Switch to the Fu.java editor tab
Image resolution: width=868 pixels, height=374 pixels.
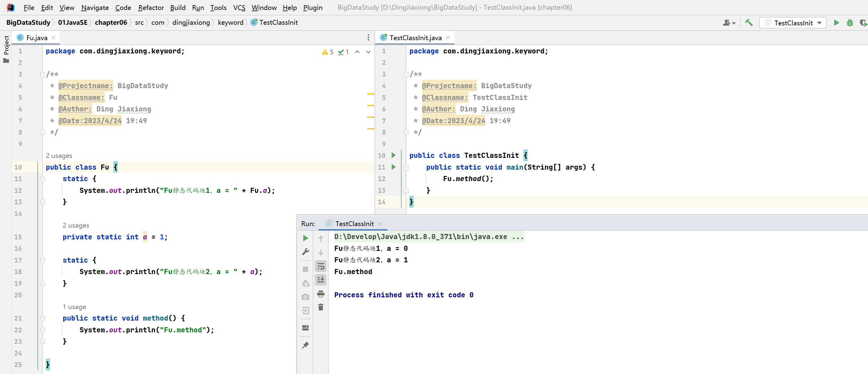(36, 38)
